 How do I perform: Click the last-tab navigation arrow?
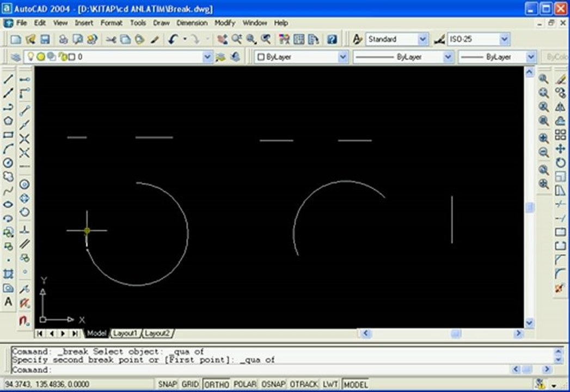(x=75, y=333)
